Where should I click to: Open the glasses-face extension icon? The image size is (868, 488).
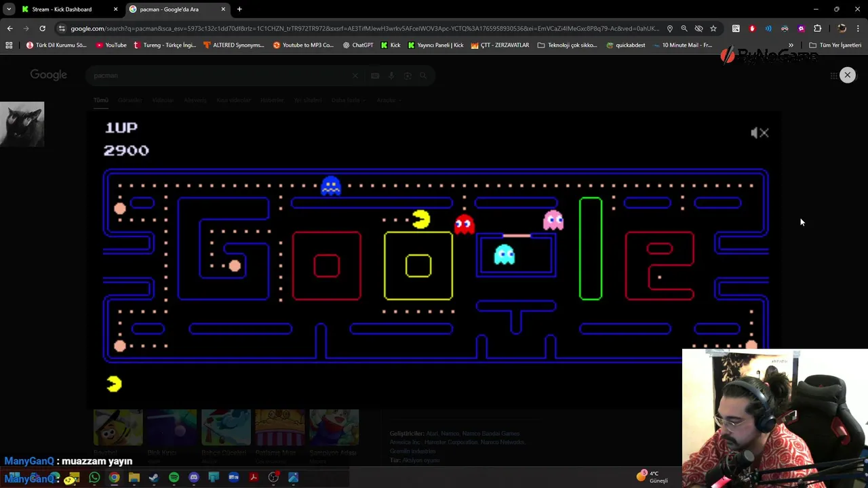785,28
